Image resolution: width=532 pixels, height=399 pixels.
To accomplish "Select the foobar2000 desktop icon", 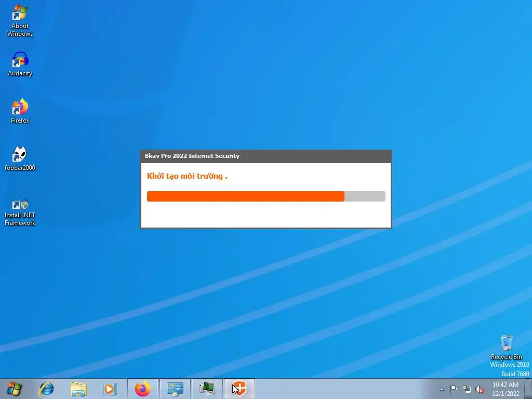I will pyautogui.click(x=20, y=158).
